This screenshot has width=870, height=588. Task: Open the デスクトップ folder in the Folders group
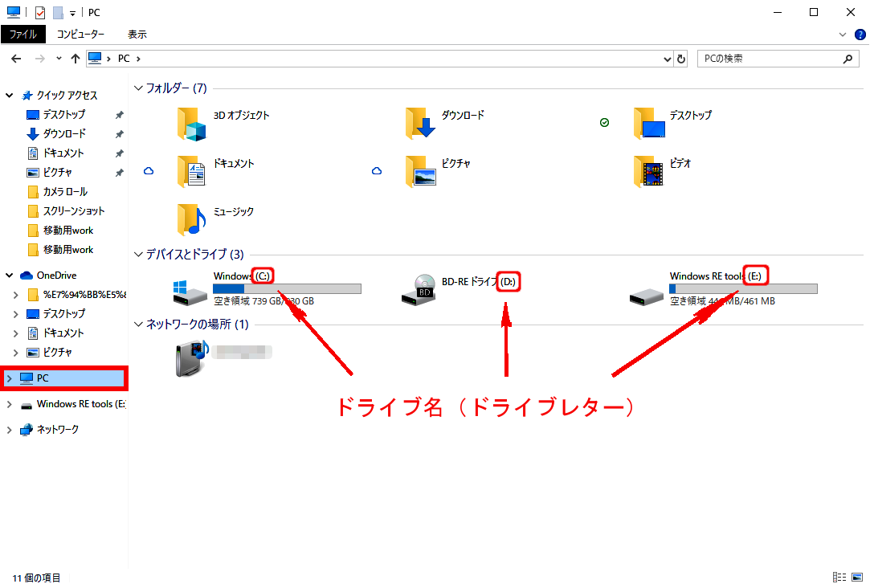[648, 123]
